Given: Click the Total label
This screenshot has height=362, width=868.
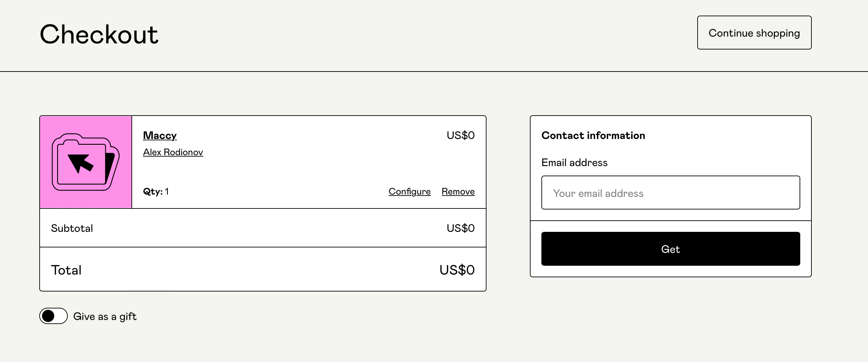Looking at the screenshot, I should (66, 270).
